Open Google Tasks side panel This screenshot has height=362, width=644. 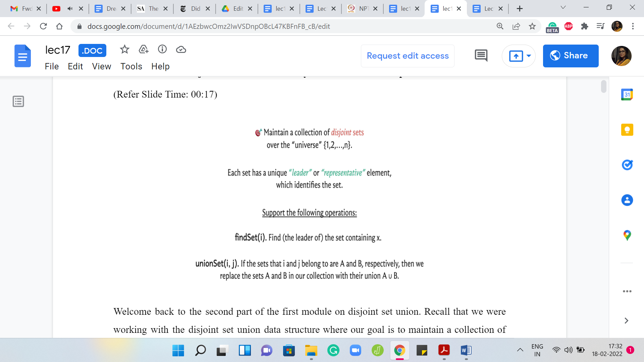pyautogui.click(x=627, y=165)
